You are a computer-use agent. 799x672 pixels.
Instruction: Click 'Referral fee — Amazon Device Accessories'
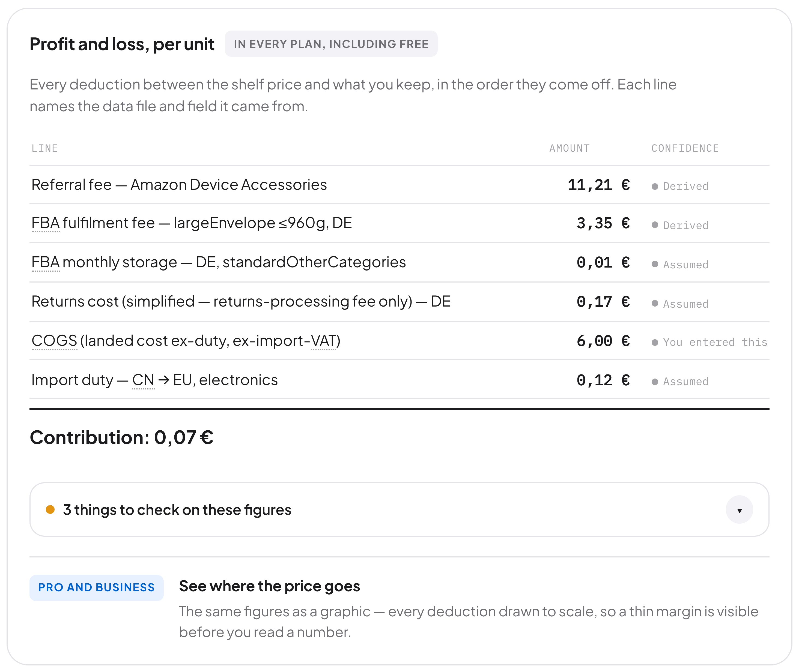coord(179,185)
